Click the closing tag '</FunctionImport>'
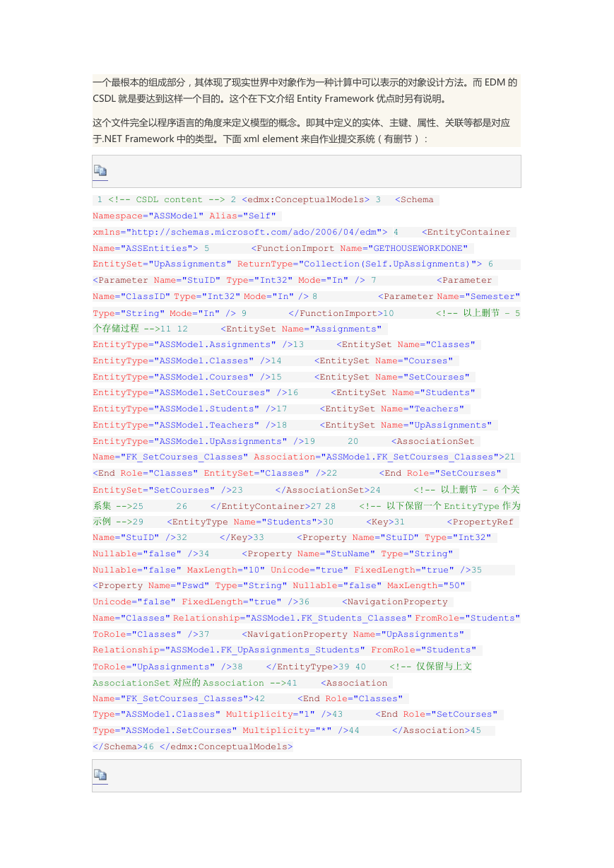This screenshot has height=868, width=614. 334,313
